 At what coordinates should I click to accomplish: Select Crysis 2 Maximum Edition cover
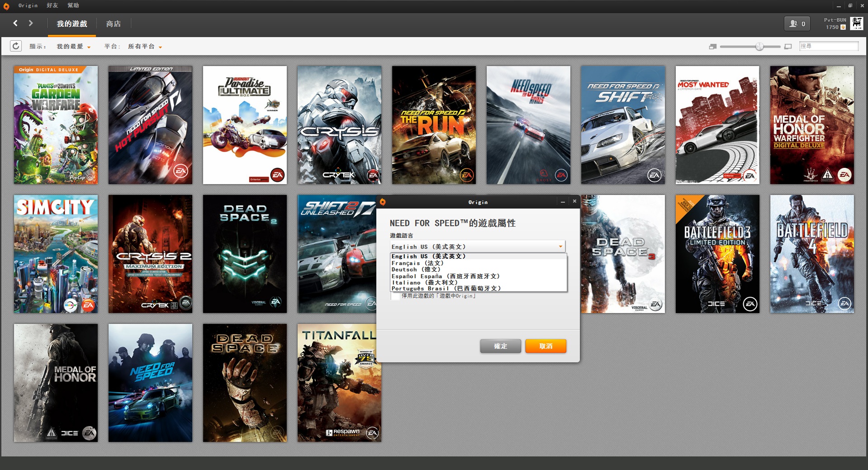150,254
